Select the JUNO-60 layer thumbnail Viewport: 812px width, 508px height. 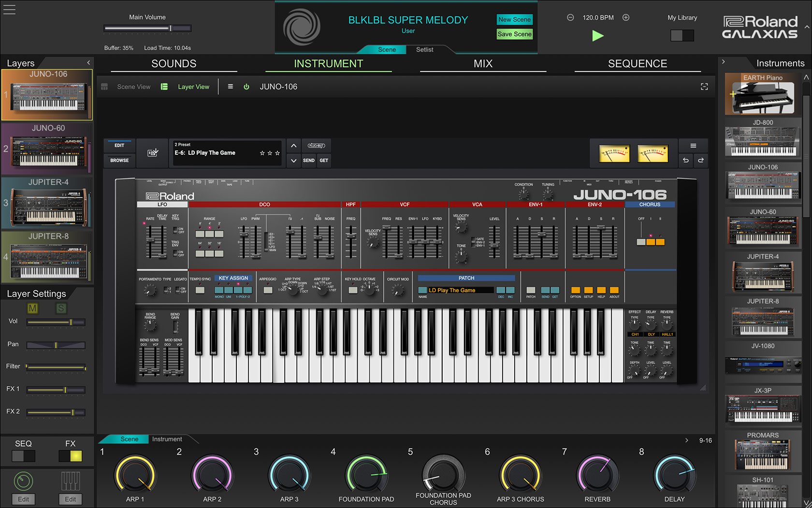click(47, 149)
